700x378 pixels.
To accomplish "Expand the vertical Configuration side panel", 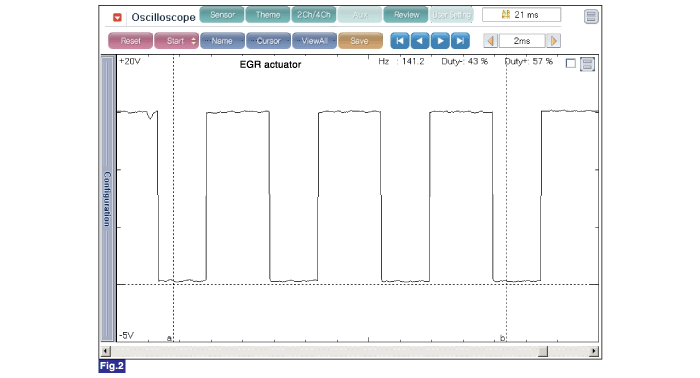I will [107, 199].
